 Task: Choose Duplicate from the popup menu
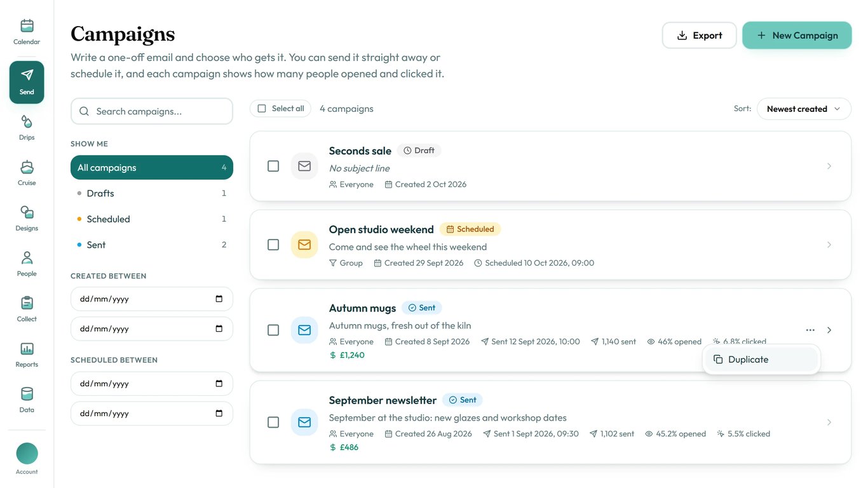(762, 360)
